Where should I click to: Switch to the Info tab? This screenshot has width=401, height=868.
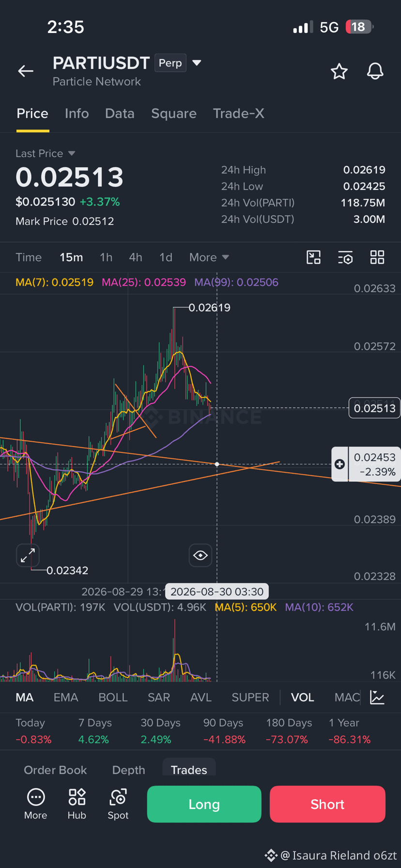77,113
